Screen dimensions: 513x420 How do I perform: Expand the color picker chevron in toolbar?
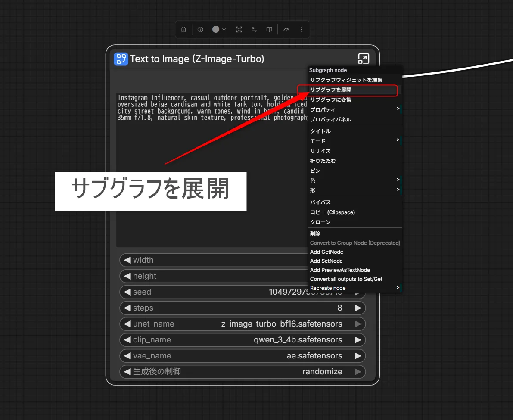[x=224, y=29]
